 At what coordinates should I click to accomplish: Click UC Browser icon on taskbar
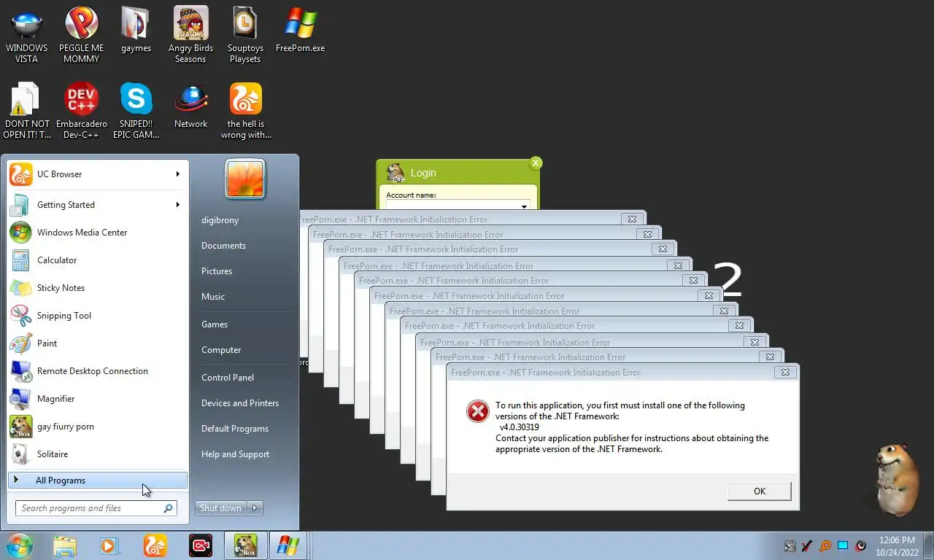coord(155,545)
